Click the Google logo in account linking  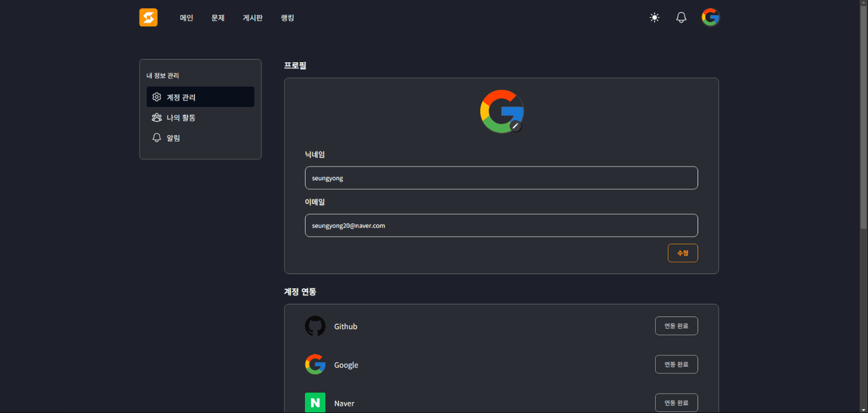point(315,364)
